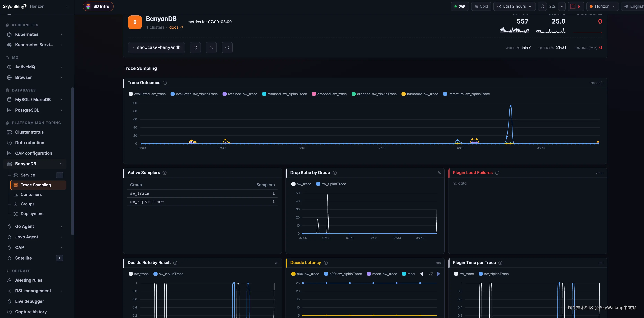Click the auto-refresh icon in top bar

click(542, 6)
